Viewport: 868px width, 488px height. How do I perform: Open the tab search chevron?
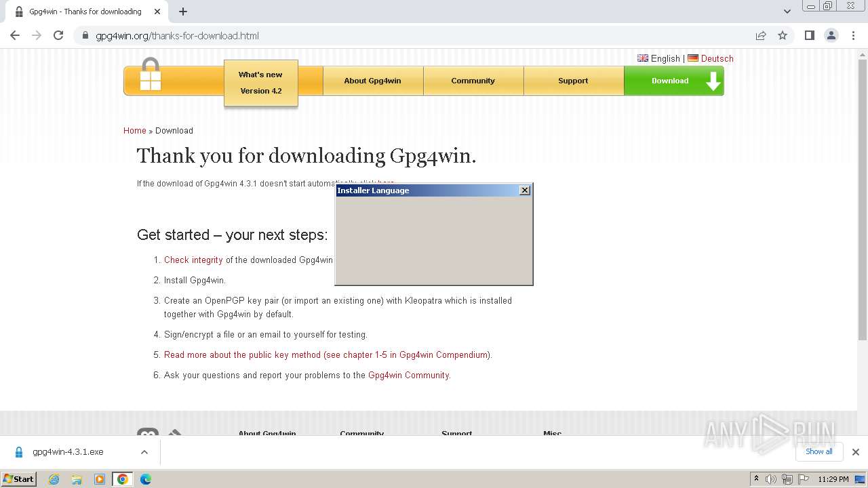pos(787,12)
